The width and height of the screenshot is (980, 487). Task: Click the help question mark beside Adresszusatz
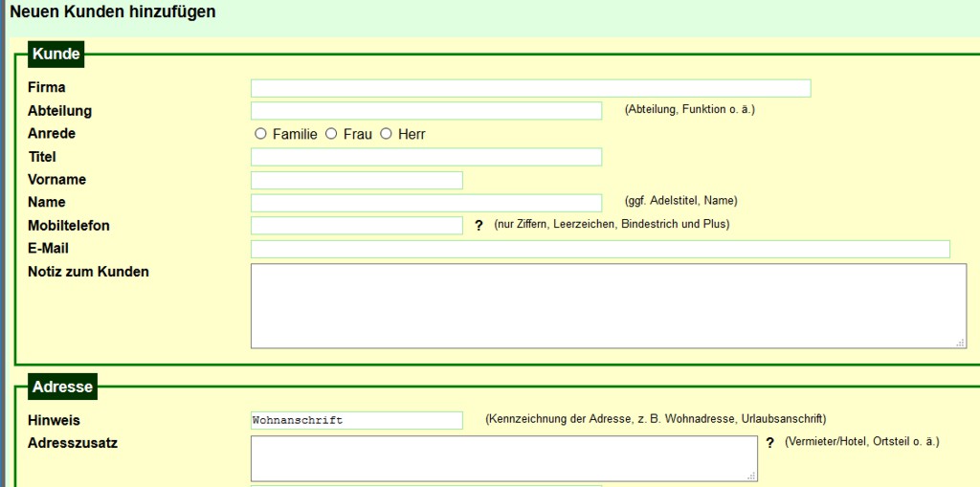[769, 443]
